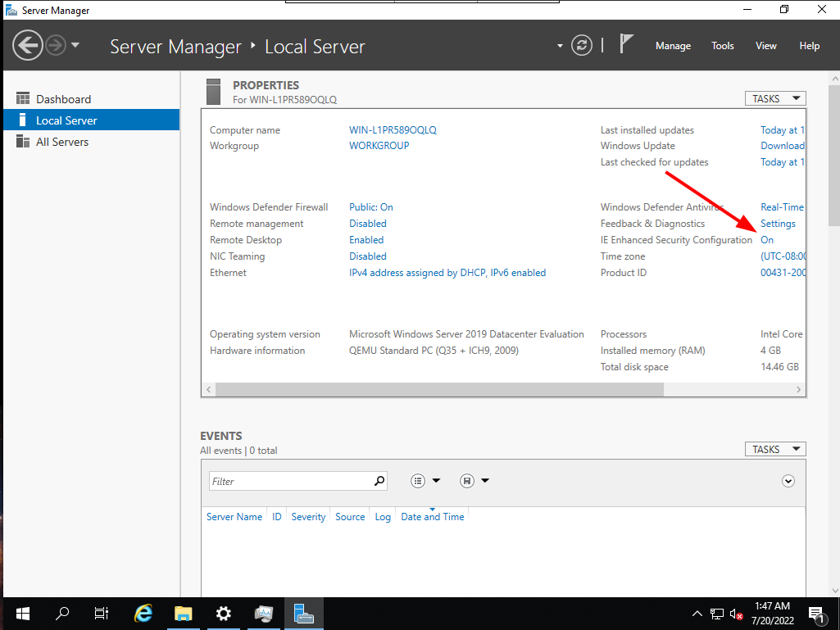This screenshot has height=630, width=840.
Task: Sort events by Source column
Action: click(350, 517)
